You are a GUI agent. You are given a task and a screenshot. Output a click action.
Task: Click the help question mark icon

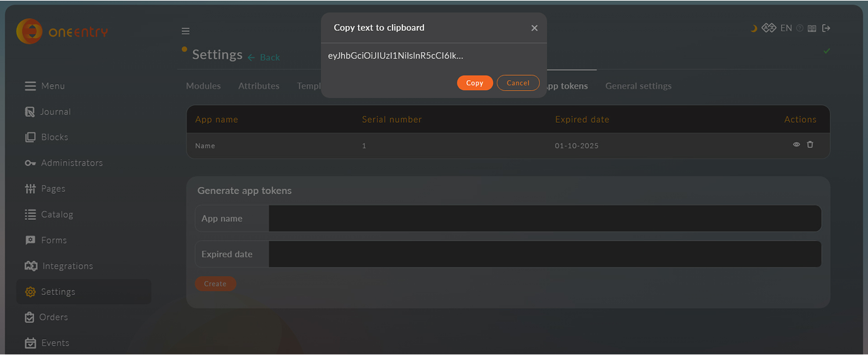pyautogui.click(x=800, y=28)
